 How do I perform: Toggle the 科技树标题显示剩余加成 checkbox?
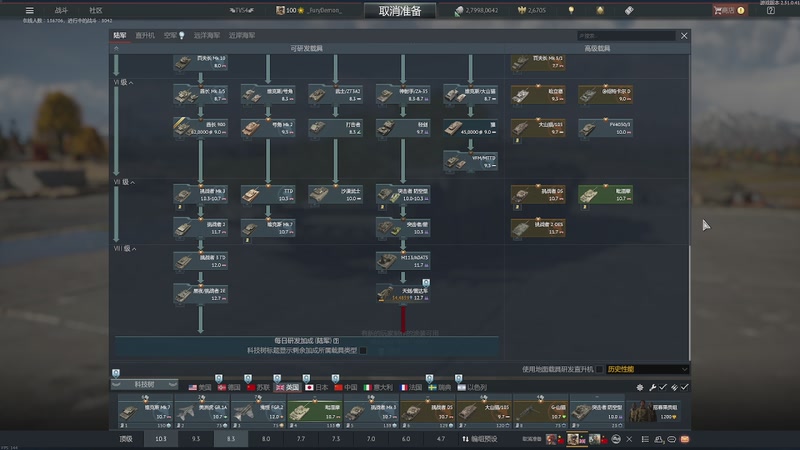(x=363, y=351)
